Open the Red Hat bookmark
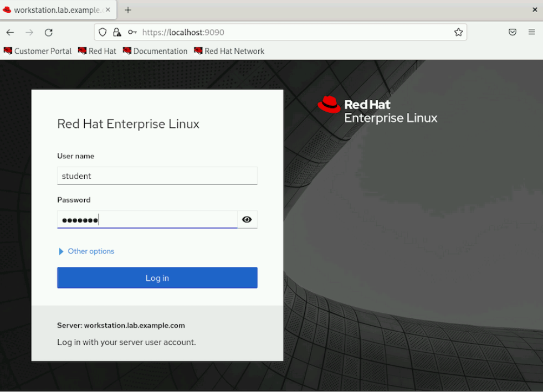The image size is (543, 392). point(97,51)
